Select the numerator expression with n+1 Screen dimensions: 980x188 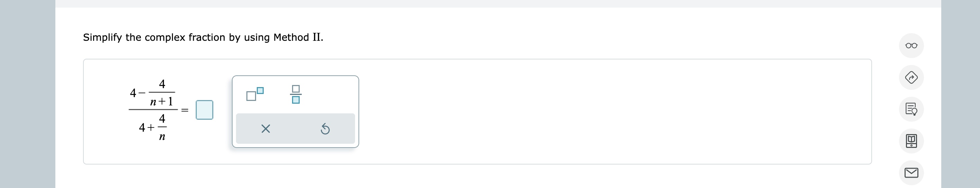tap(152, 93)
